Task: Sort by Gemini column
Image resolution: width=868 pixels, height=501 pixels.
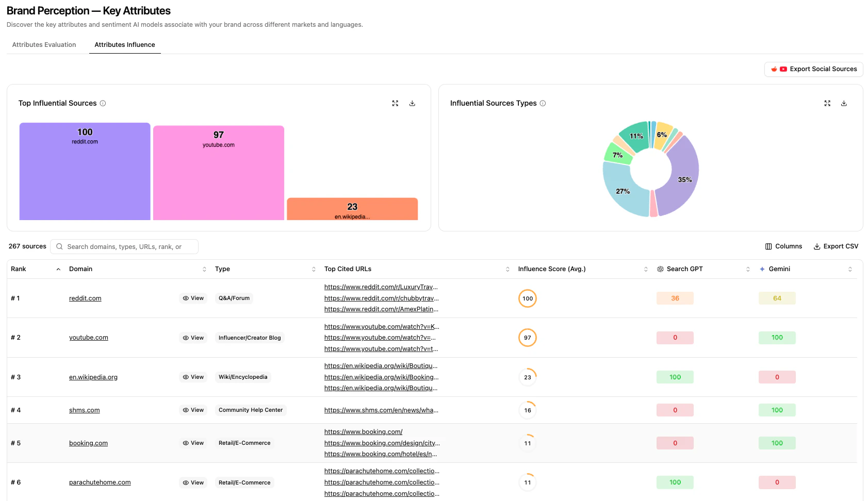Action: click(850, 269)
